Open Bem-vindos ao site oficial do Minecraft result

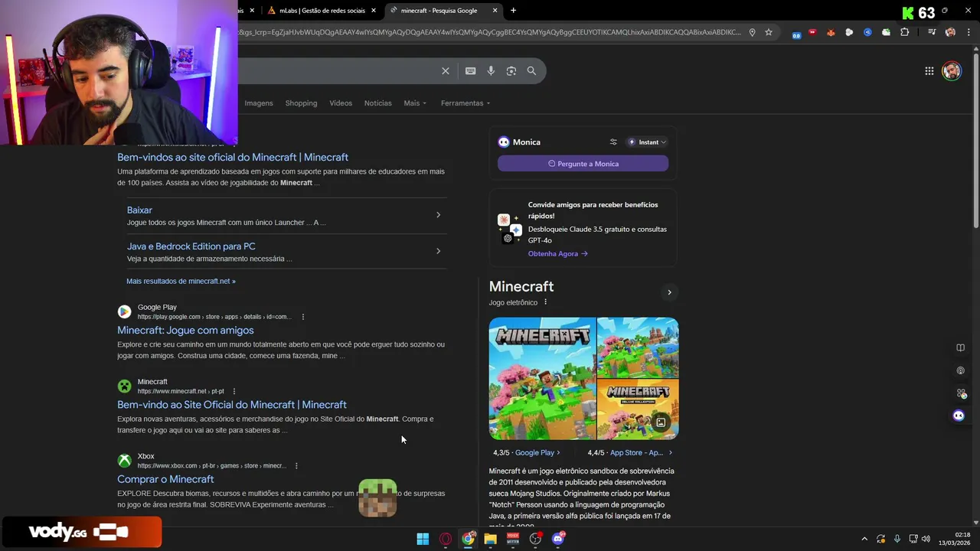click(233, 157)
